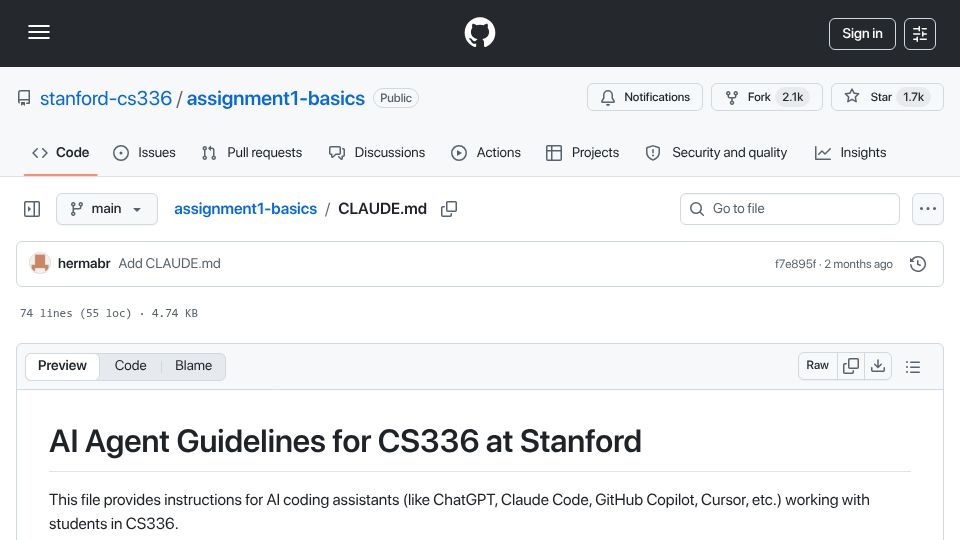
Task: Open the Discussions tab
Action: click(x=377, y=152)
